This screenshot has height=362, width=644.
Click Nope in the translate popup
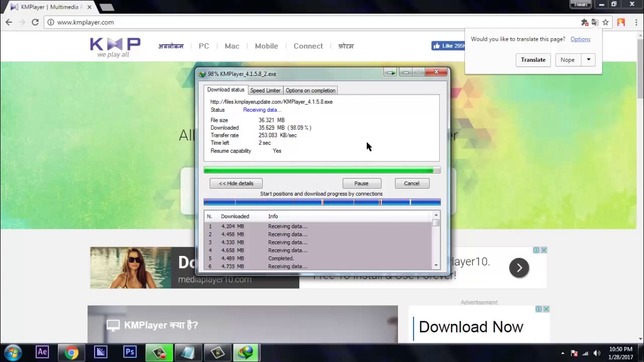(568, 60)
